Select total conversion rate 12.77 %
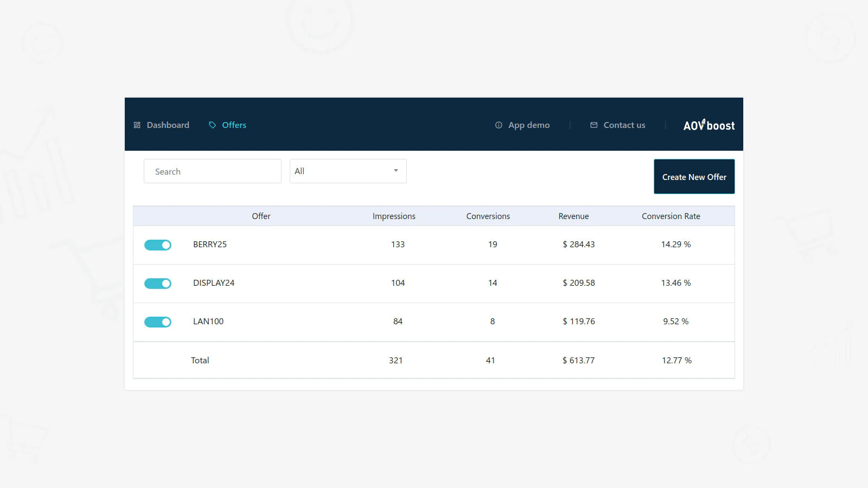 click(677, 361)
